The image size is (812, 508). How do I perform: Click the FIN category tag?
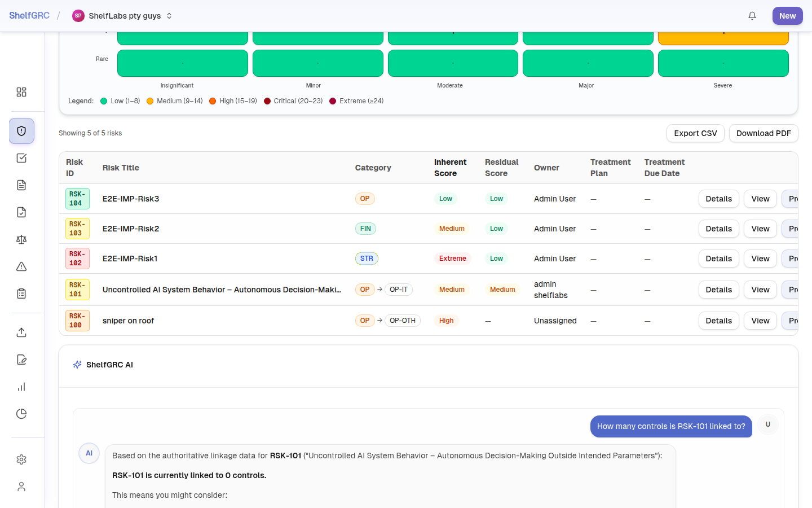tap(365, 229)
